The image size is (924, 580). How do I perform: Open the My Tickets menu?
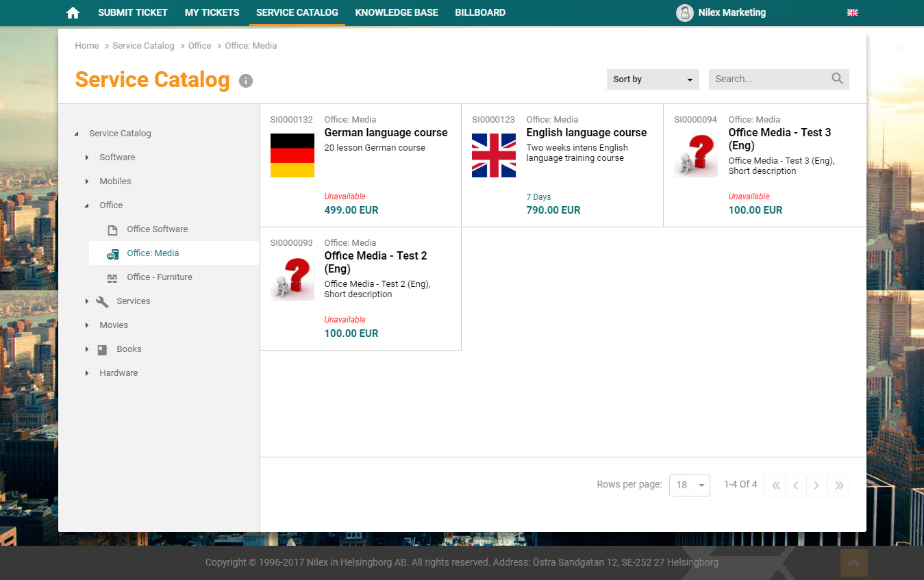pos(212,12)
